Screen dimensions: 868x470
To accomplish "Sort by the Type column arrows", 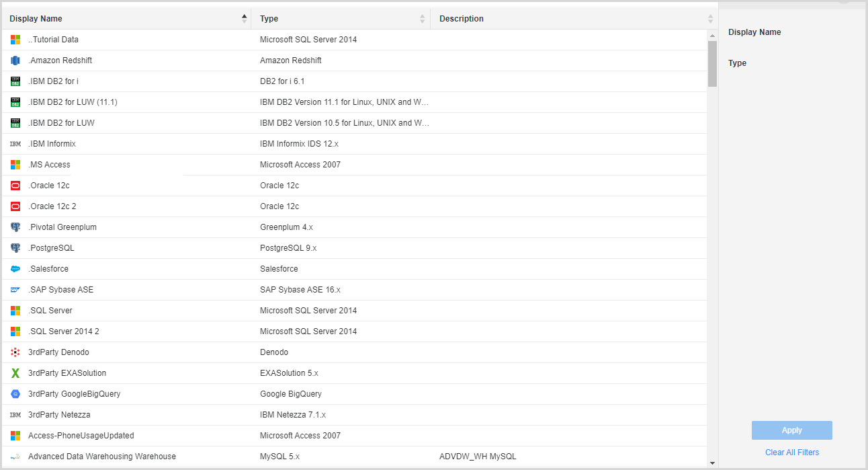I will click(x=423, y=19).
